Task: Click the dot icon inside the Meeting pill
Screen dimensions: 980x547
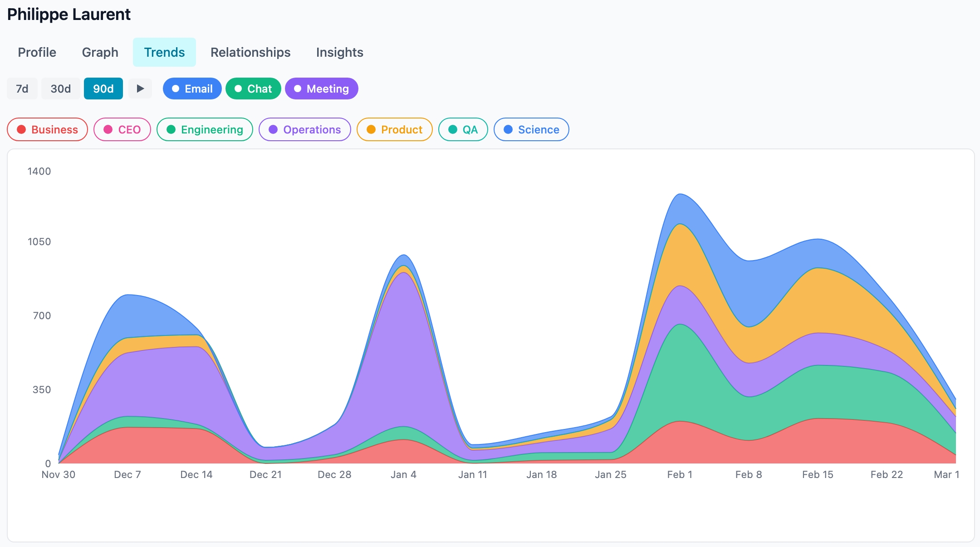Action: pyautogui.click(x=298, y=89)
